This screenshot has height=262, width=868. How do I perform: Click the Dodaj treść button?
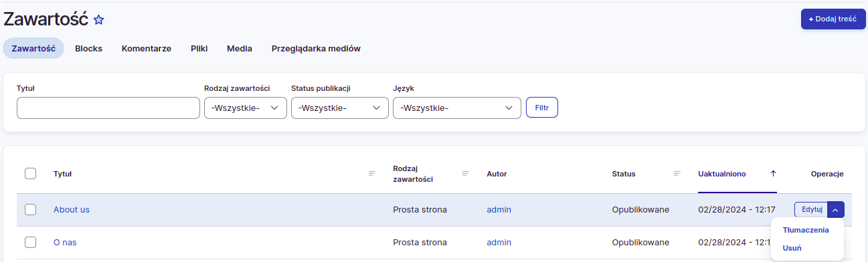[x=833, y=19]
